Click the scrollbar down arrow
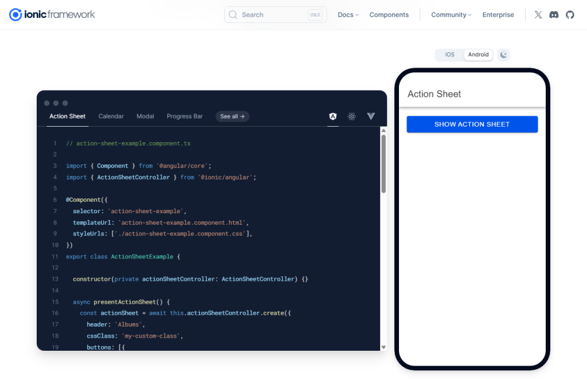 point(383,347)
